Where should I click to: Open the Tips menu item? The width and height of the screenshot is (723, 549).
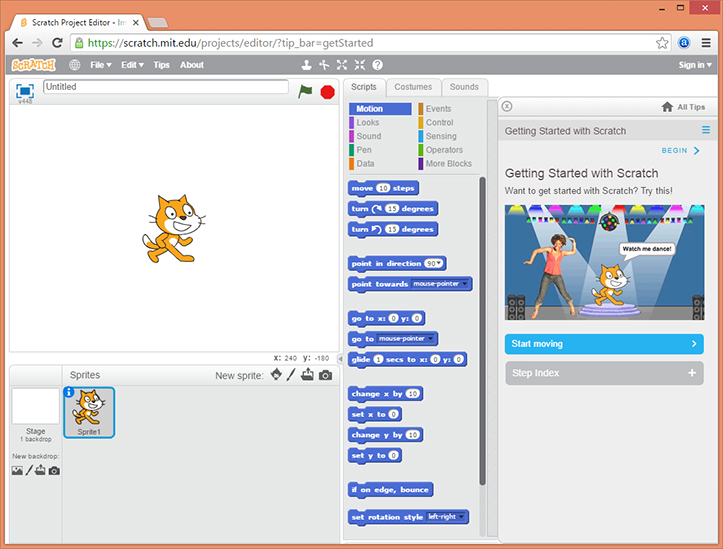click(161, 65)
